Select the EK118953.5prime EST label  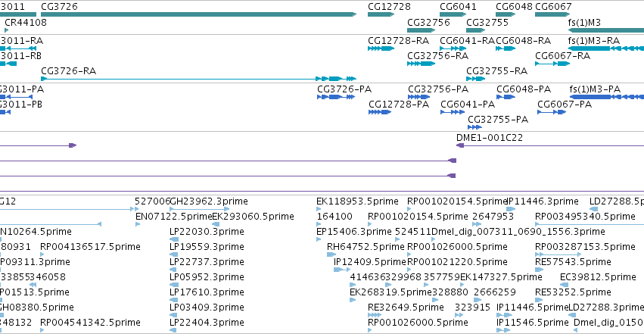pyautogui.click(x=357, y=201)
